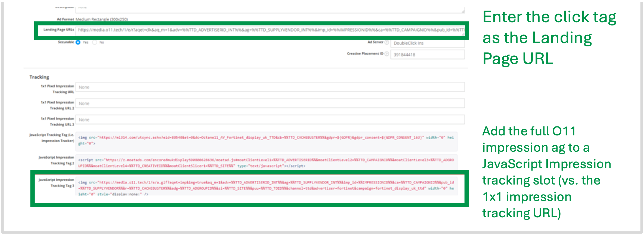Viewport: 644px width, 235px height.
Task: Open the Creative Placement ID help icon
Action: pyautogui.click(x=387, y=54)
